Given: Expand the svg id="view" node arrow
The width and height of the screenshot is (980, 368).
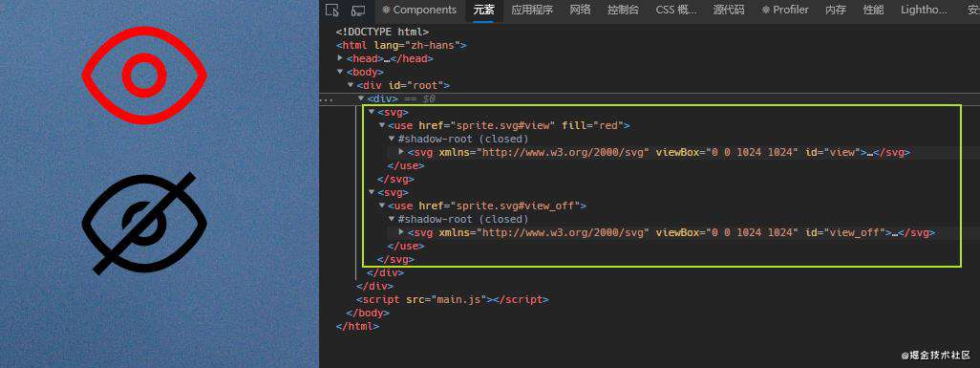Looking at the screenshot, I should pyautogui.click(x=402, y=152).
